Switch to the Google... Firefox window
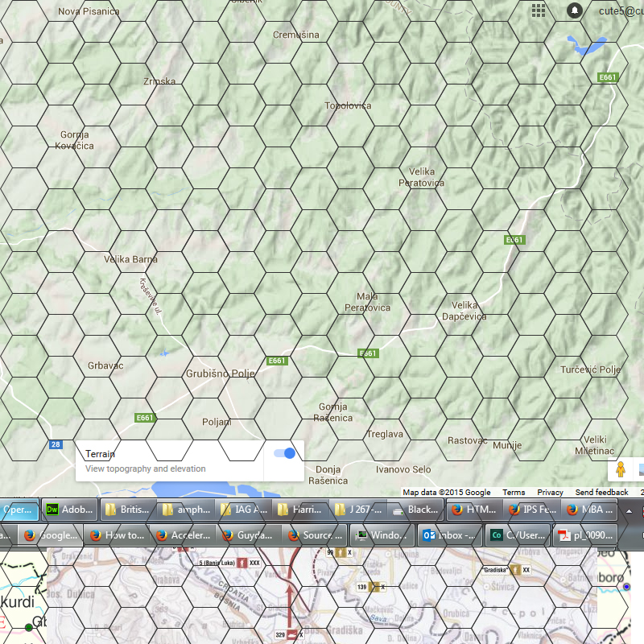This screenshot has height=644, width=644. [x=50, y=535]
